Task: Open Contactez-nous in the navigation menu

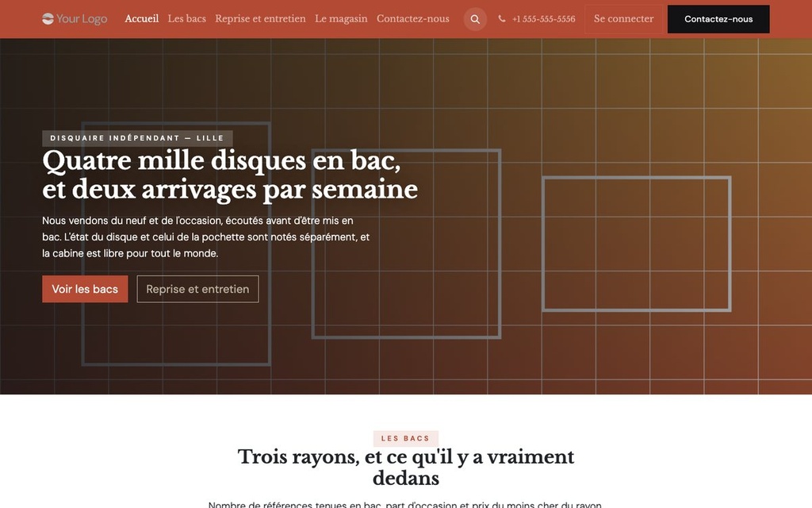Action: pyautogui.click(x=412, y=19)
